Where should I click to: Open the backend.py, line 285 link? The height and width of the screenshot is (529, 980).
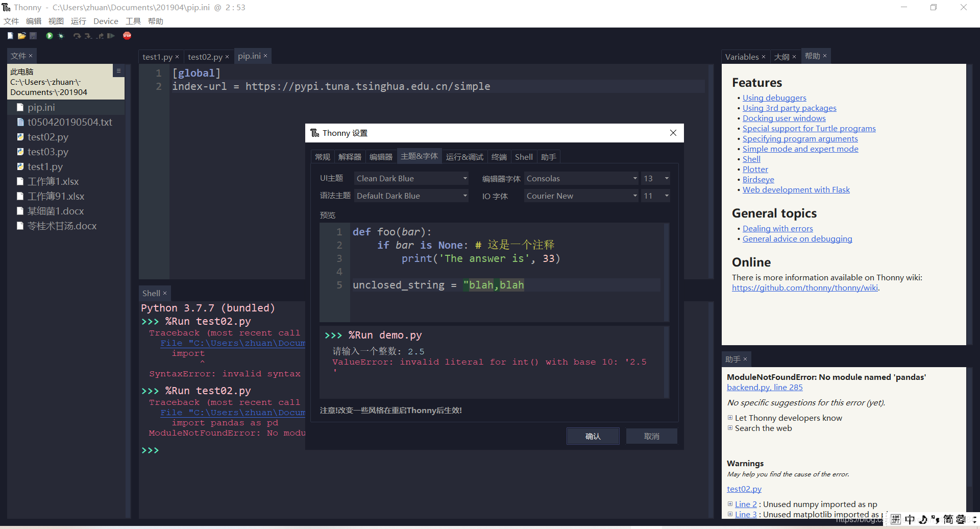click(765, 387)
